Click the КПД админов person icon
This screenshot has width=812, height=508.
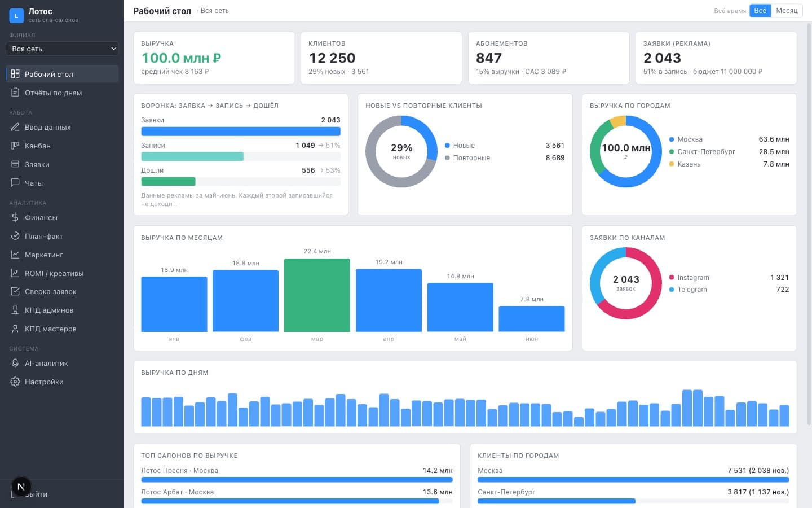15,310
